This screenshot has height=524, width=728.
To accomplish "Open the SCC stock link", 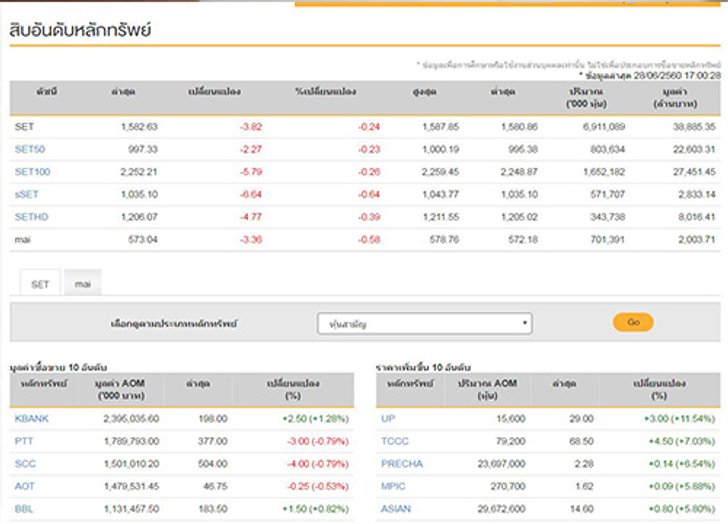I will pos(25,464).
